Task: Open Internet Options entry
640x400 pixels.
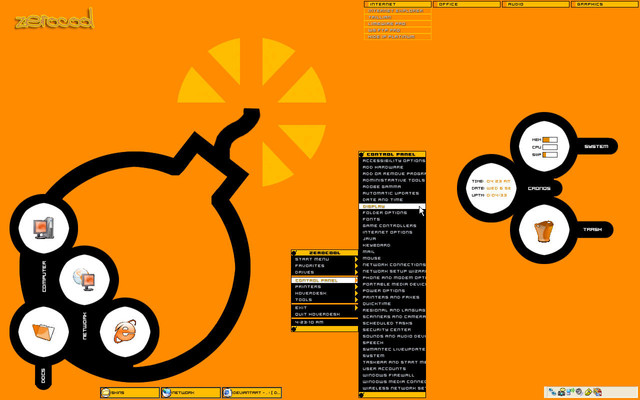Action: [392, 232]
